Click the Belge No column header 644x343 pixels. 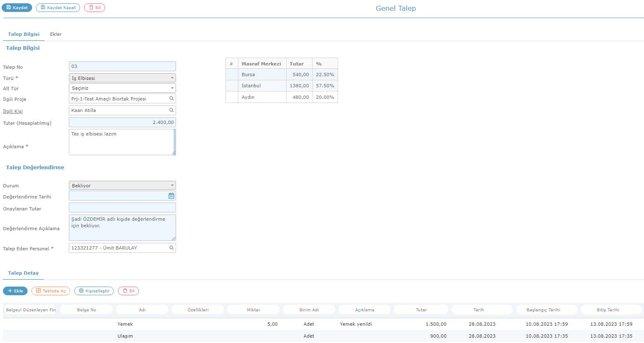pyautogui.click(x=87, y=310)
